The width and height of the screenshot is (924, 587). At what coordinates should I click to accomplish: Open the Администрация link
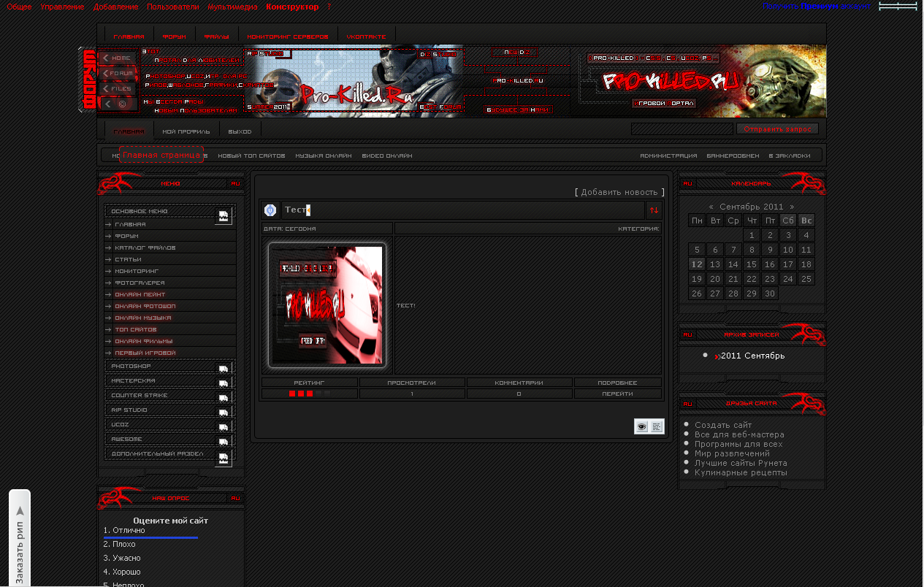(668, 156)
